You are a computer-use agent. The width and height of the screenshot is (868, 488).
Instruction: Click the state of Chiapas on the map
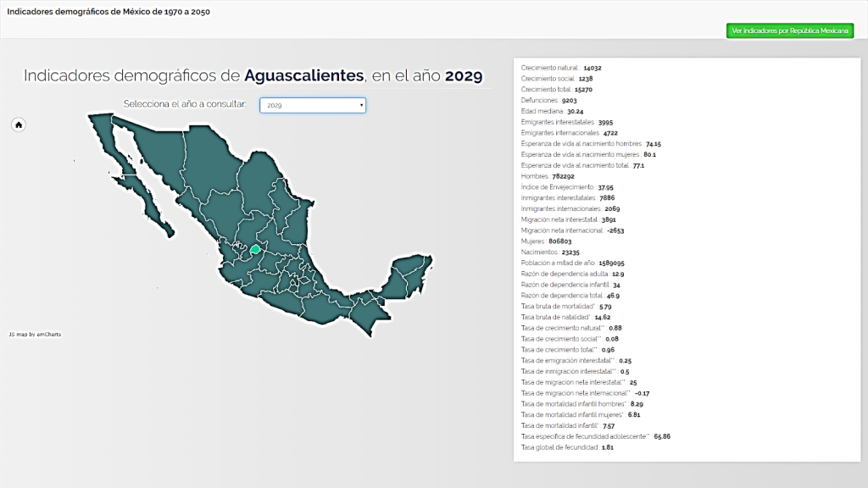click(x=369, y=313)
